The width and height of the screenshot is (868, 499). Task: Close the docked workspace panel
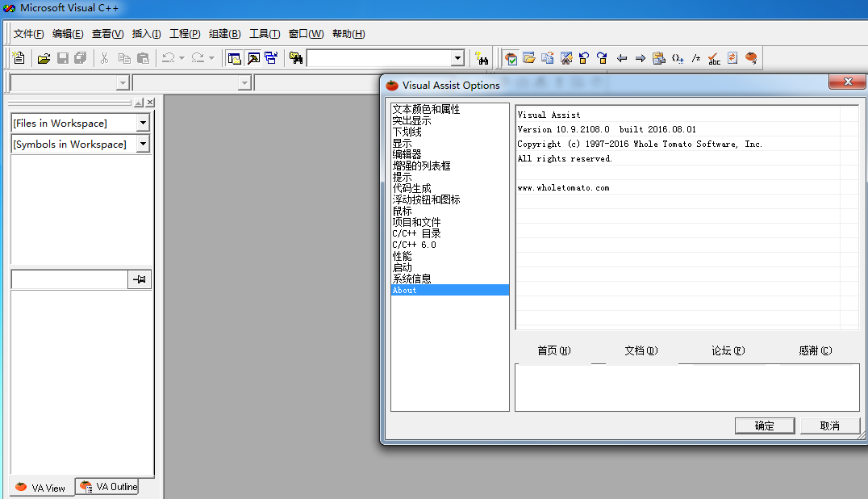pyautogui.click(x=151, y=103)
